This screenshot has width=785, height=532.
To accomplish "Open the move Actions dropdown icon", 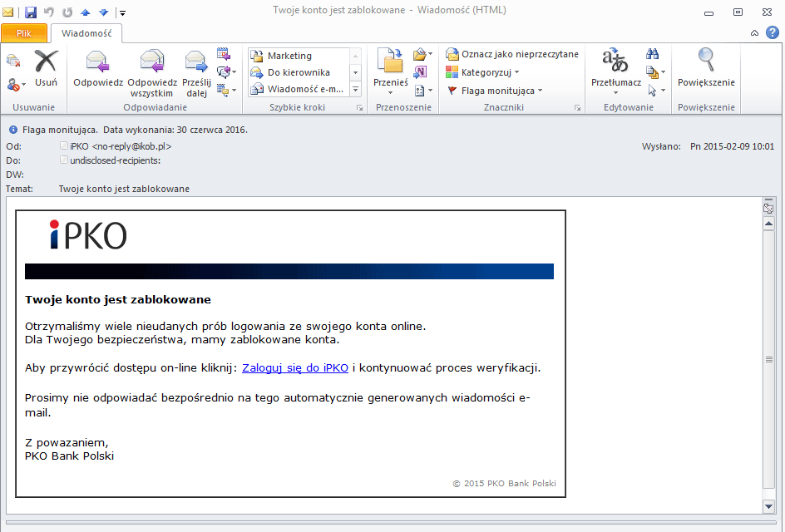I will coord(423,91).
